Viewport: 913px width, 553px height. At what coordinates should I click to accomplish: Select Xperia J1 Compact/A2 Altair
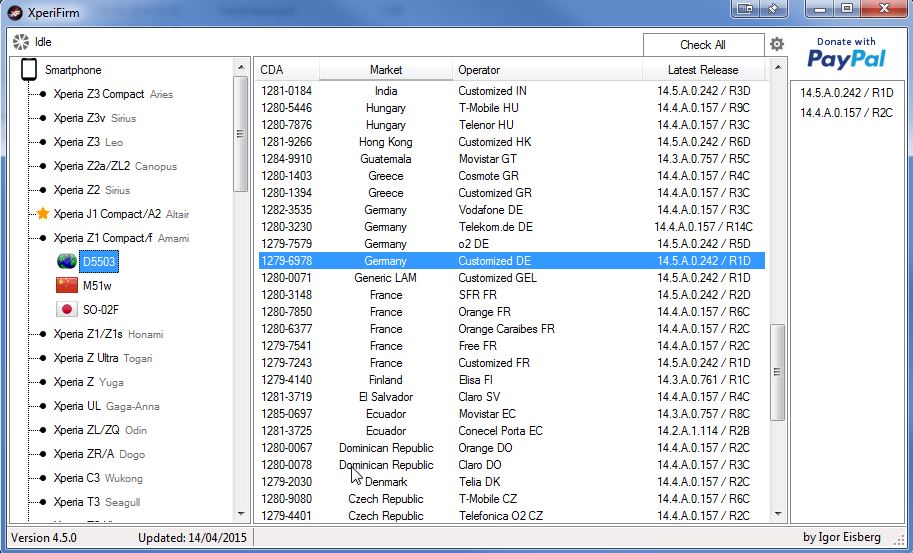(121, 214)
